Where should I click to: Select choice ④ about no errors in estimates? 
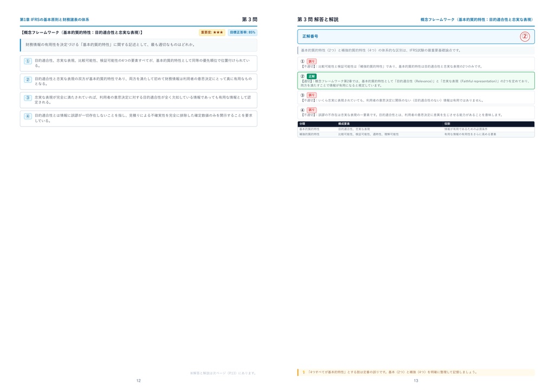tap(138, 119)
